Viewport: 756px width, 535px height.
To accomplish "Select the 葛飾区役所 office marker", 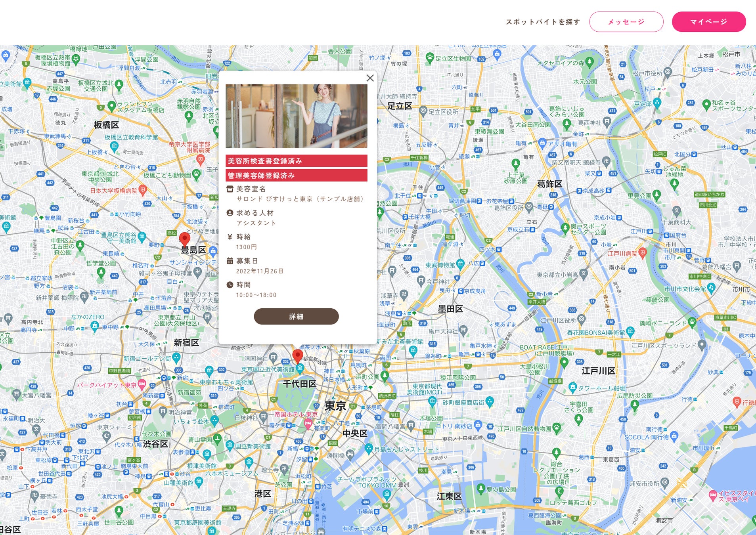I will 529,207.
